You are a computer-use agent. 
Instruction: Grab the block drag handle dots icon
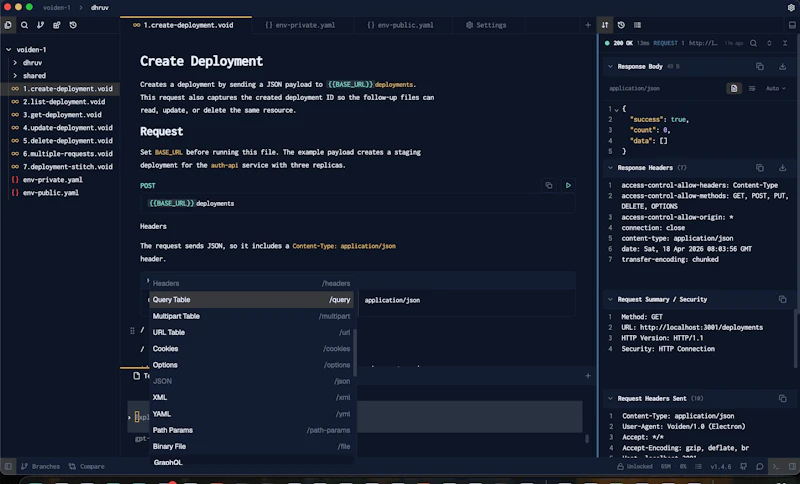click(x=132, y=331)
